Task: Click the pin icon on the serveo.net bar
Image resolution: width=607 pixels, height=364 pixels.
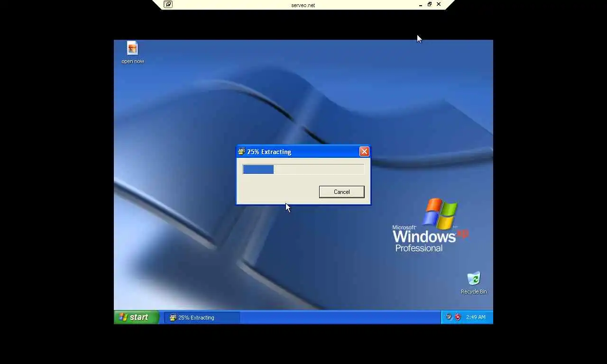Action: 168,4
